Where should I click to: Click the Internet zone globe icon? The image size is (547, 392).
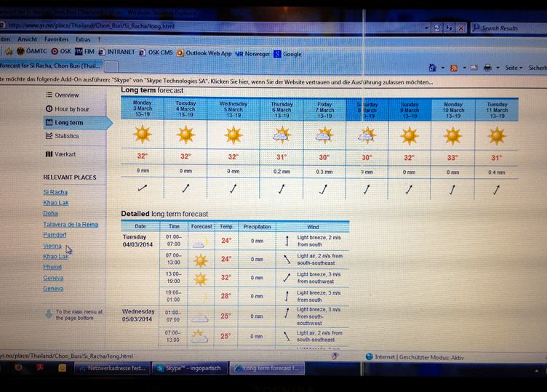[369, 356]
